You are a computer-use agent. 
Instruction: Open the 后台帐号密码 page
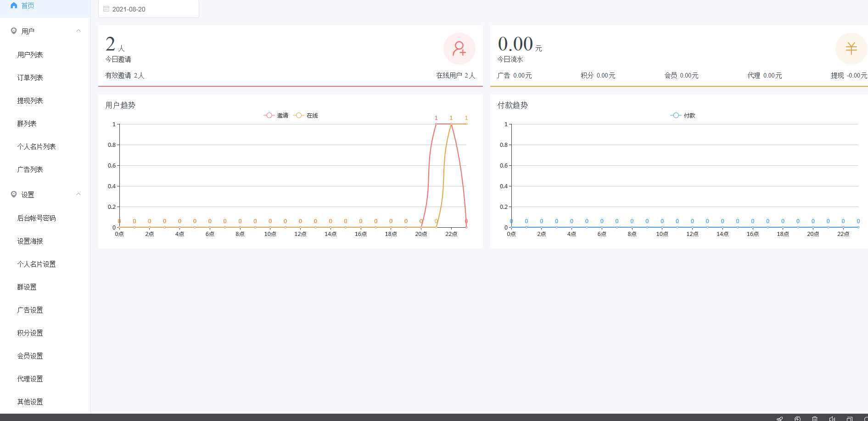37,218
